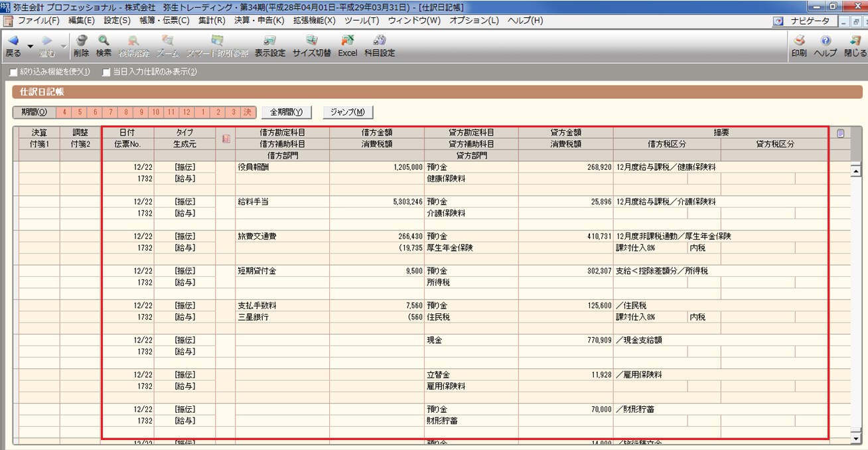
Task: Enable 絞り込み機能を使う checkbox
Action: tap(14, 72)
